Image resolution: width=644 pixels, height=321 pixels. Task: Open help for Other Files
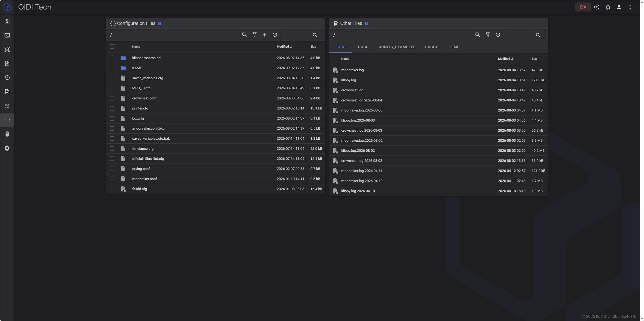(x=366, y=24)
